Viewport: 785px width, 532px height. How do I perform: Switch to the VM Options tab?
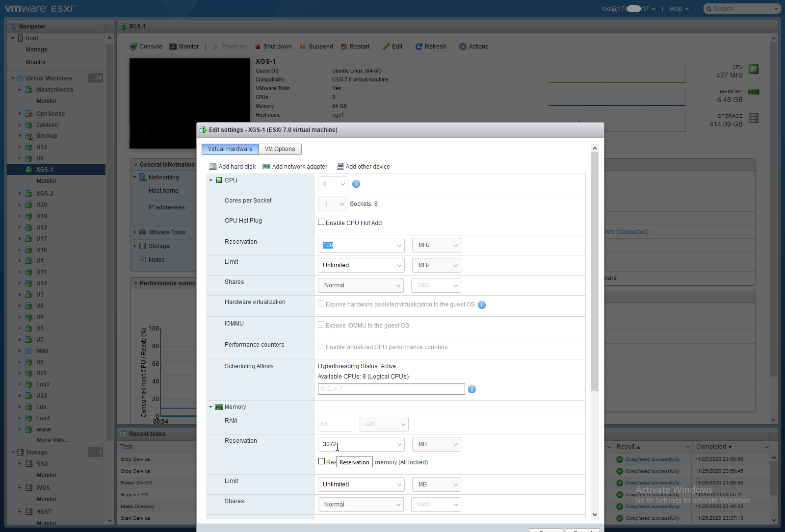280,149
